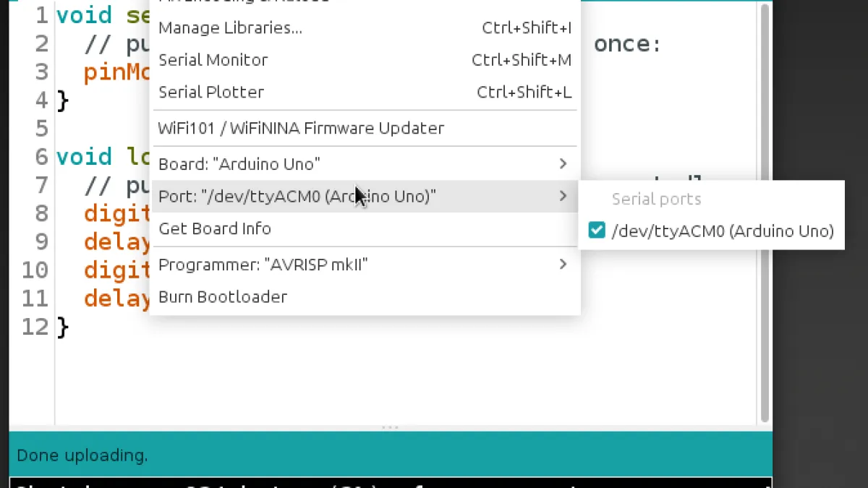The height and width of the screenshot is (488, 868).
Task: Select Burn Bootloader
Action: tap(365, 297)
